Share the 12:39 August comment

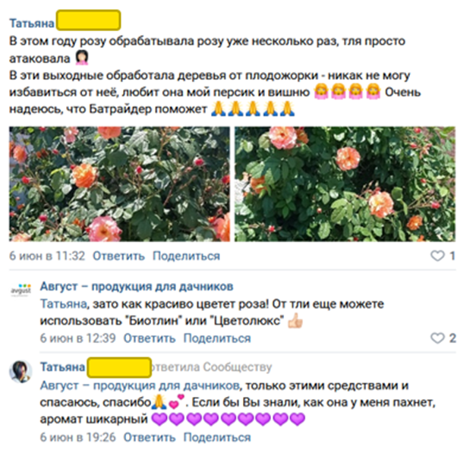point(217,338)
